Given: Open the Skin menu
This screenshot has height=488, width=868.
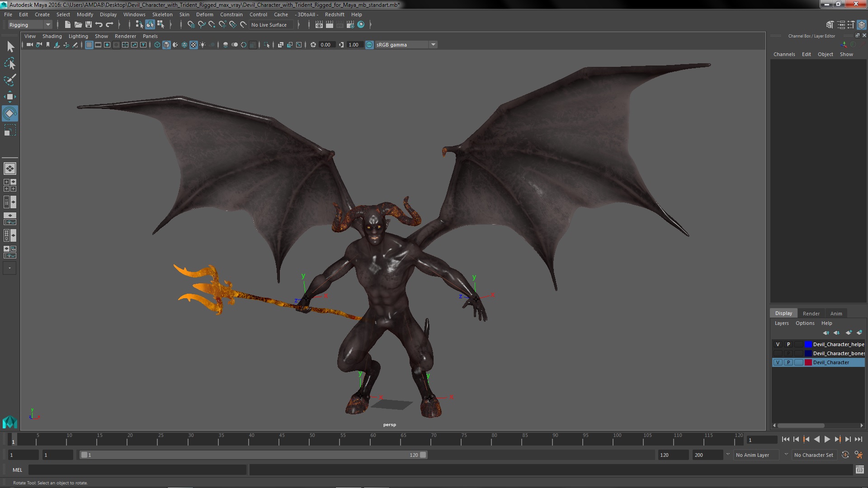Looking at the screenshot, I should point(184,14).
